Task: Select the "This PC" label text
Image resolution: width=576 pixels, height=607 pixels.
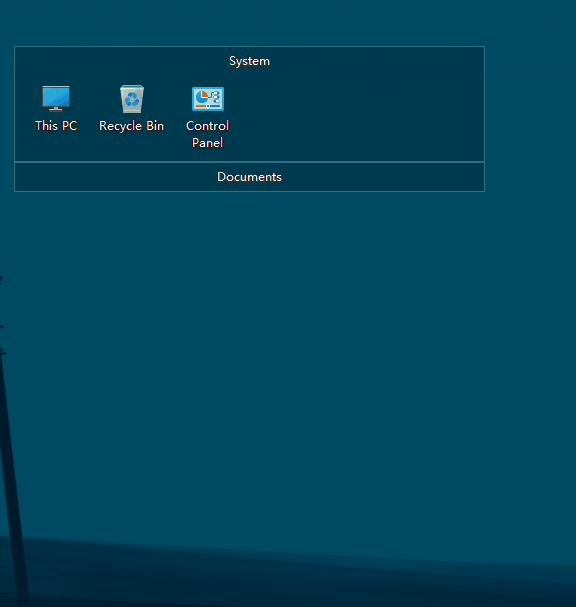Action: (x=56, y=126)
